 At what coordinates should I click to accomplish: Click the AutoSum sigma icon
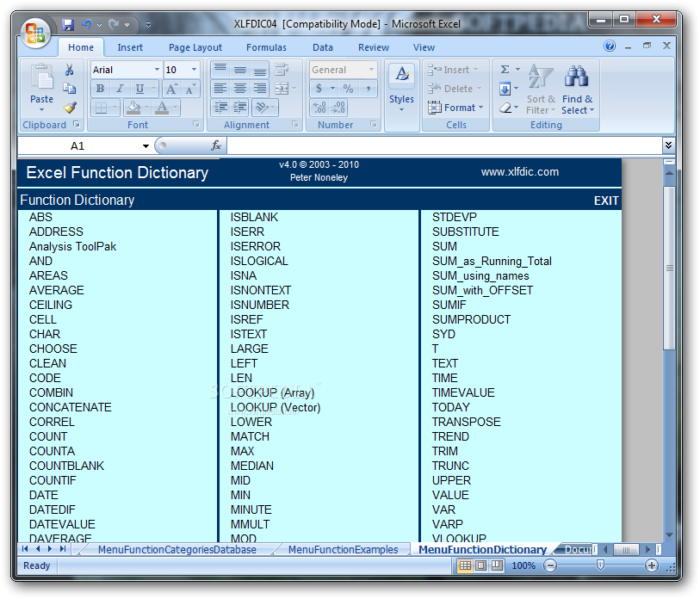(x=505, y=69)
